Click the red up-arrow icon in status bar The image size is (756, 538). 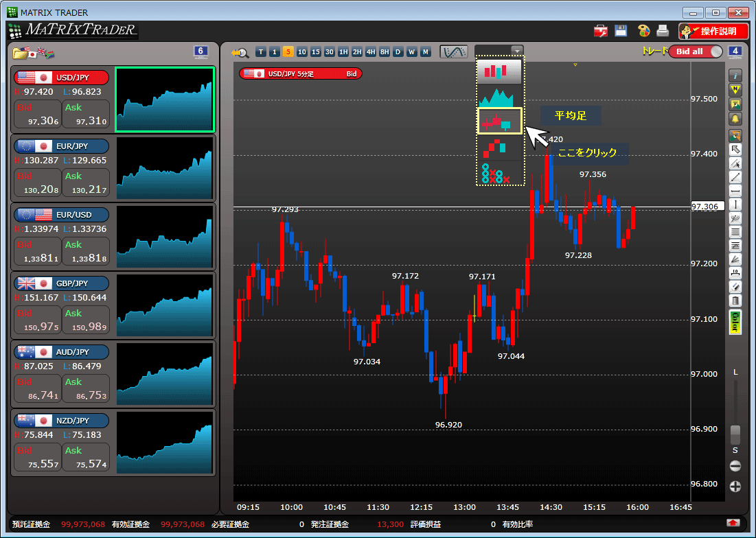click(x=733, y=523)
